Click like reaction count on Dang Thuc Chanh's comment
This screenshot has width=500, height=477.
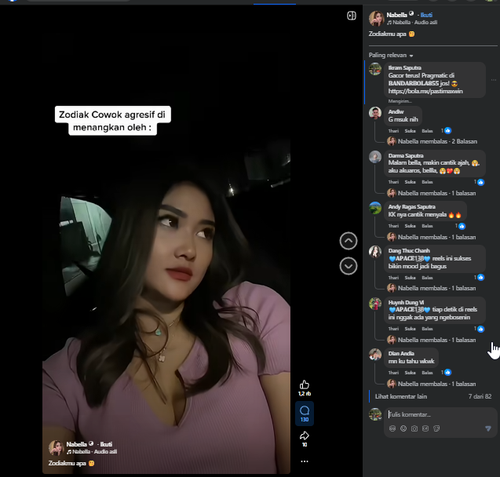click(479, 277)
